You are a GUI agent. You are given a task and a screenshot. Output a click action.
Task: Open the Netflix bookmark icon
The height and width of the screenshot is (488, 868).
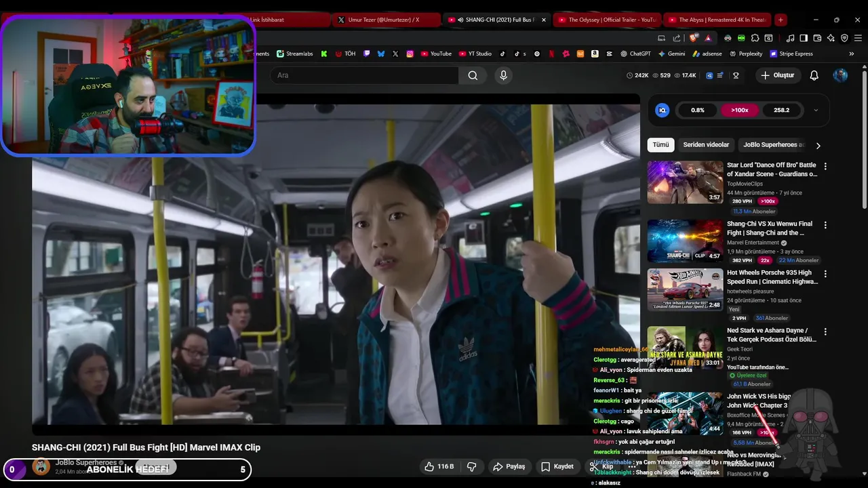(x=551, y=54)
